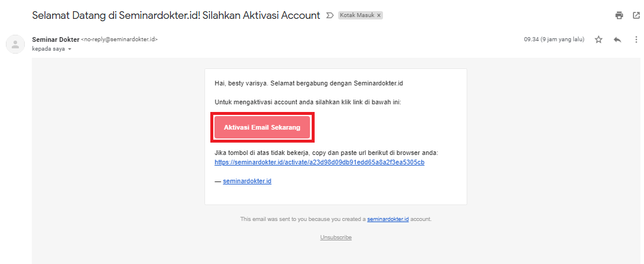Screen dimensions: 644x264
Task: Click the no-reply@seminardokter.id sender address
Action: click(x=119, y=39)
